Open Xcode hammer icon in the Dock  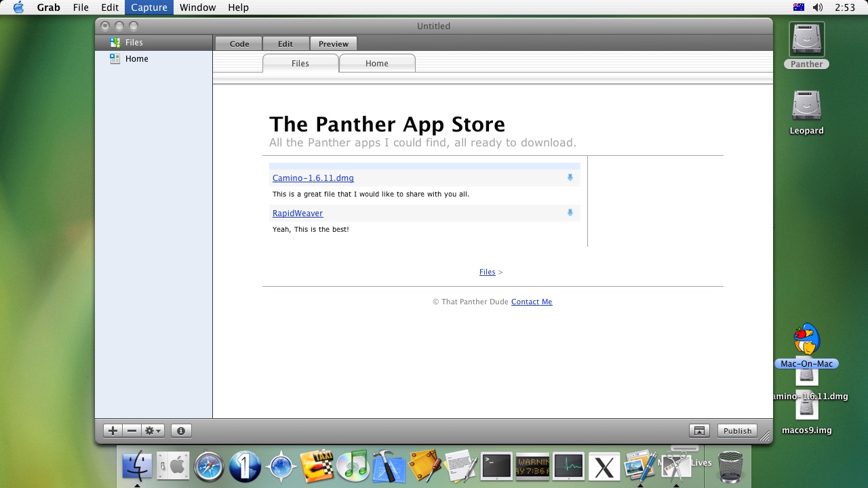389,466
